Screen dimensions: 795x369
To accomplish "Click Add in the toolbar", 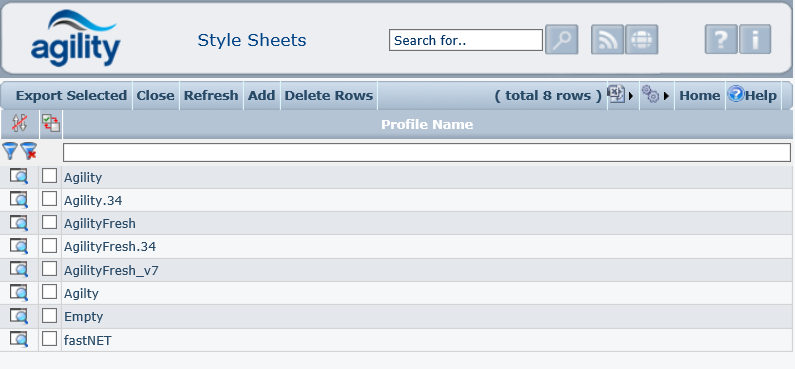I will tap(261, 96).
